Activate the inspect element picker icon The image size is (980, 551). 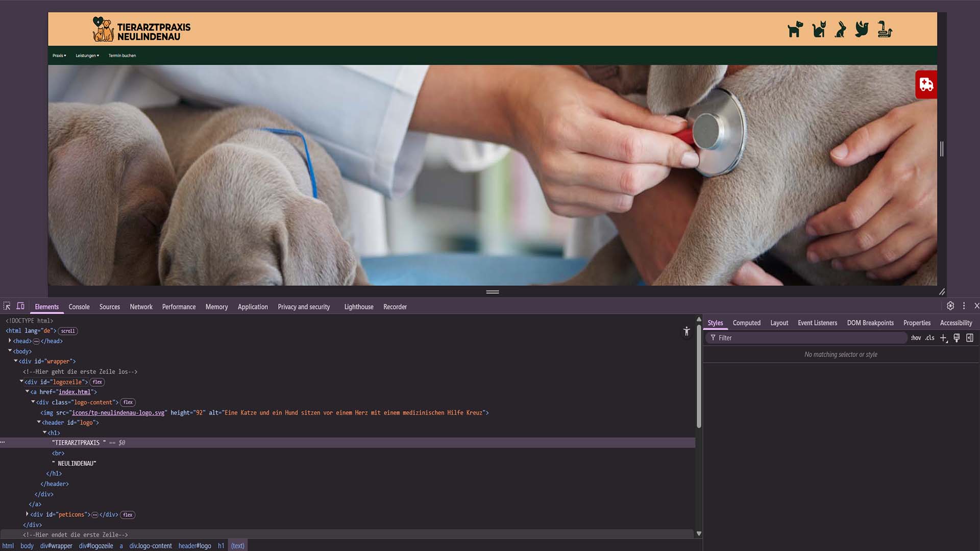pyautogui.click(x=7, y=306)
